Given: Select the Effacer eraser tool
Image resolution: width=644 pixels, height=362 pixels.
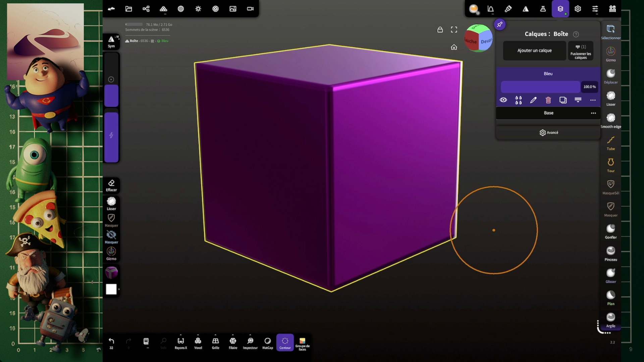Looking at the screenshot, I should (x=111, y=185).
